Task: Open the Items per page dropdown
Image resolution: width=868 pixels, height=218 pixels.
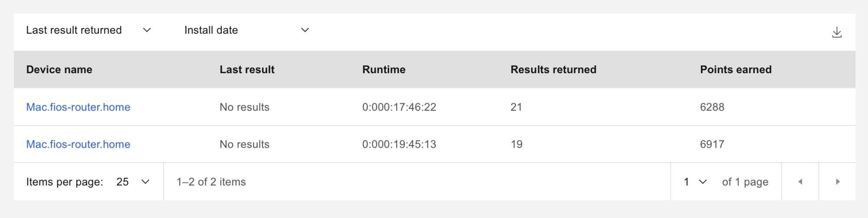Action: [x=133, y=182]
